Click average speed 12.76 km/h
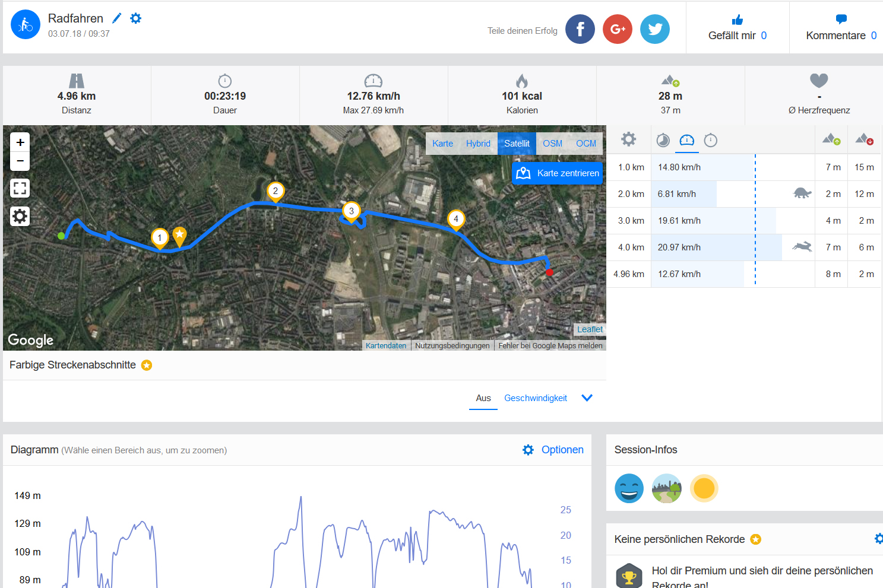883x588 pixels. 374,96
